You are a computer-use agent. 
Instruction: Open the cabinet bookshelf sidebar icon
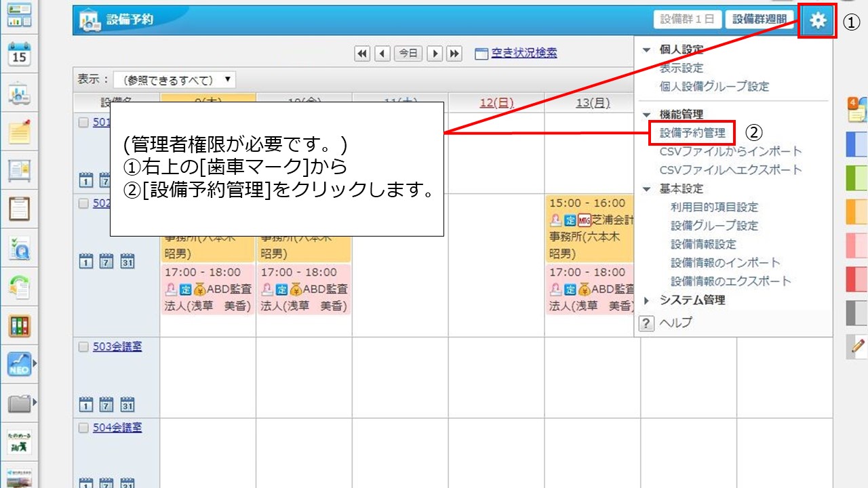click(x=19, y=326)
